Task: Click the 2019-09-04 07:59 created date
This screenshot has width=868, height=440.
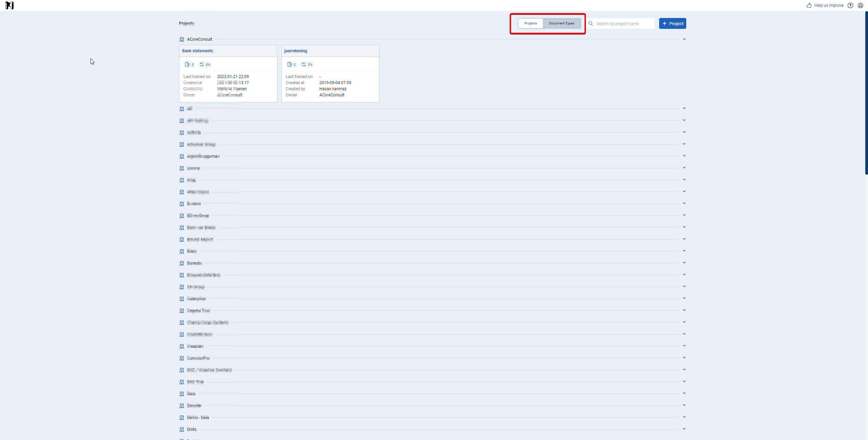Action: tap(335, 83)
